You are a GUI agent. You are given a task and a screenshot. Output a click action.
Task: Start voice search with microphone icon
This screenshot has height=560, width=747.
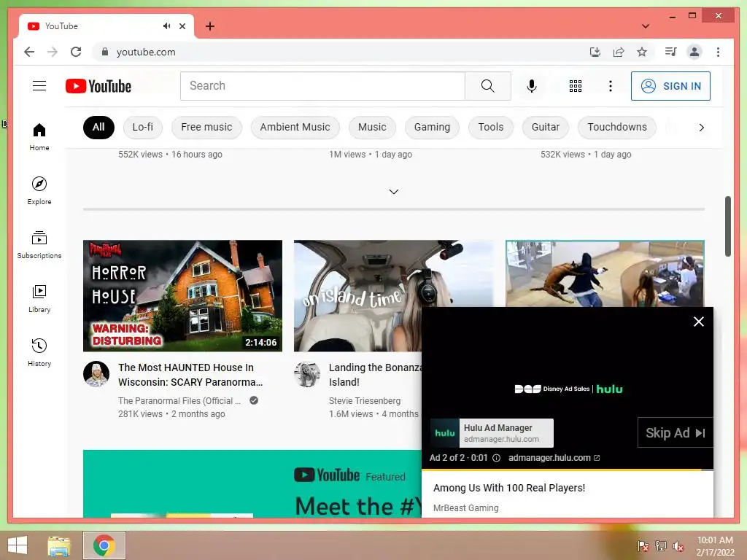[x=532, y=86]
